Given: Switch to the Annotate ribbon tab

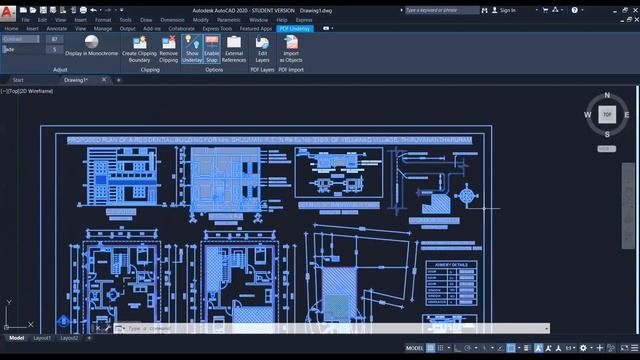Looking at the screenshot, I should point(57,29).
